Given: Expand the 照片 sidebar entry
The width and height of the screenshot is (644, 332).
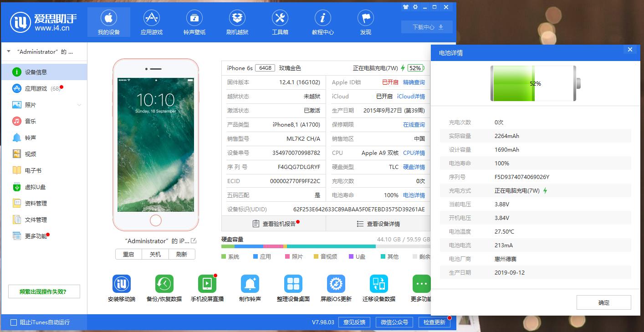Looking at the screenshot, I should click(79, 105).
